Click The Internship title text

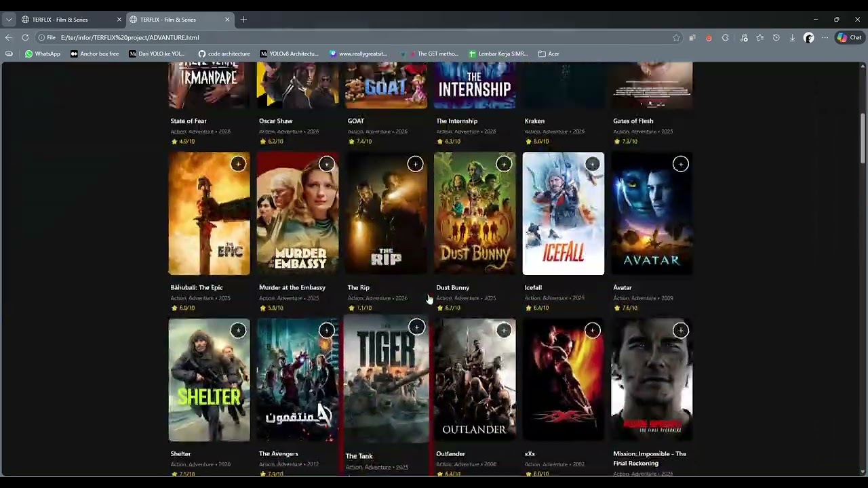click(456, 121)
